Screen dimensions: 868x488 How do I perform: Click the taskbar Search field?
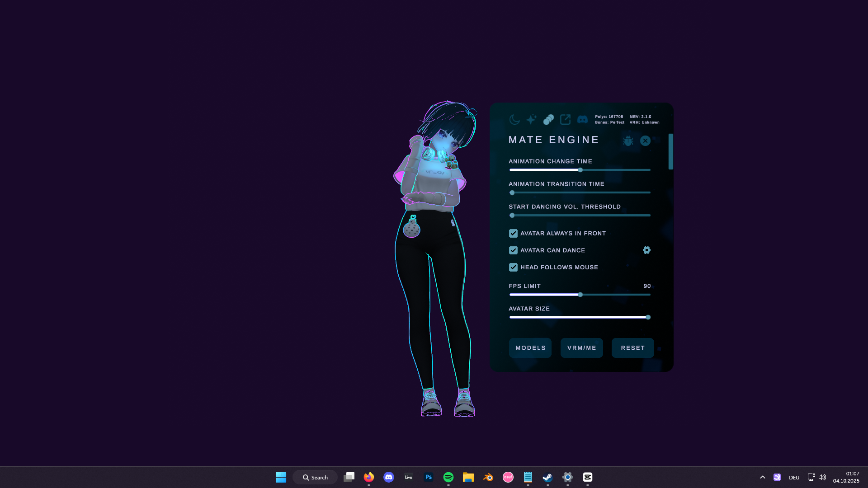pyautogui.click(x=315, y=477)
